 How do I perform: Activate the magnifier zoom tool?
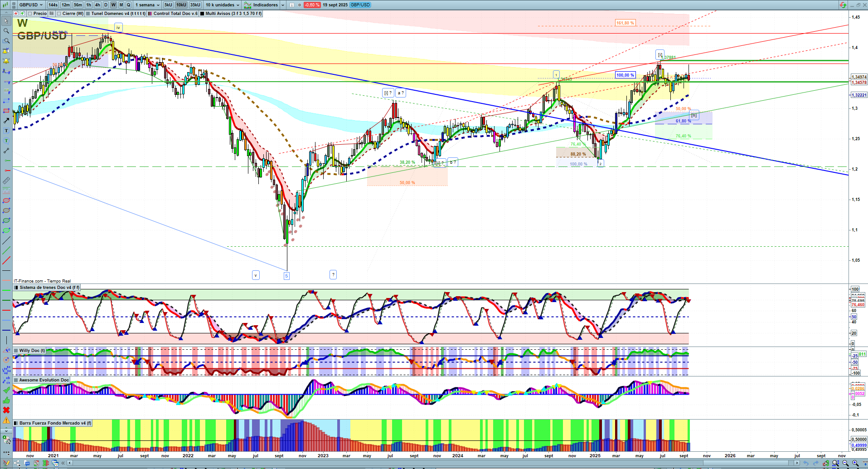click(6, 31)
